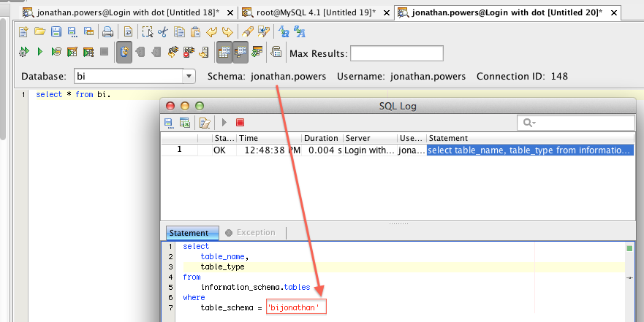This screenshot has width=644, height=322.
Task: Click the Use... user column header
Action: (412, 138)
